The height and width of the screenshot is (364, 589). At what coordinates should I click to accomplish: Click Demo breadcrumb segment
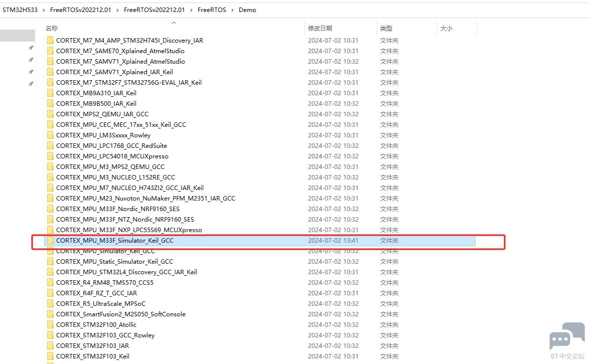(x=247, y=10)
